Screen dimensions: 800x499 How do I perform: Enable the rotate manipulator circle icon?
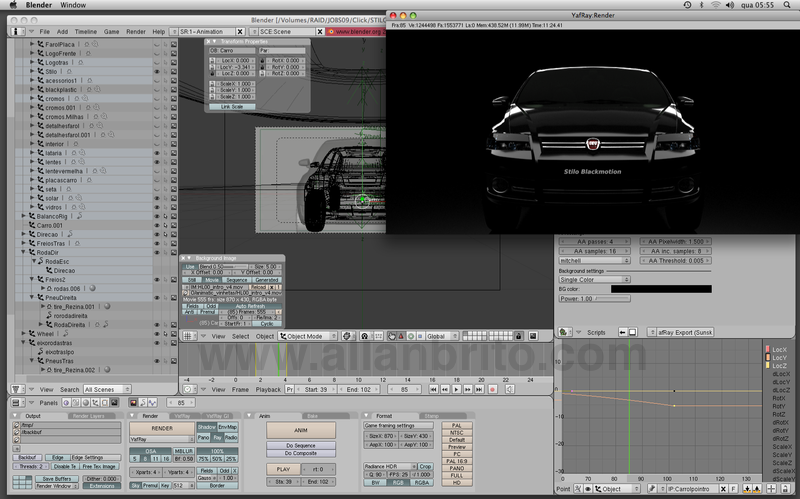coord(411,336)
